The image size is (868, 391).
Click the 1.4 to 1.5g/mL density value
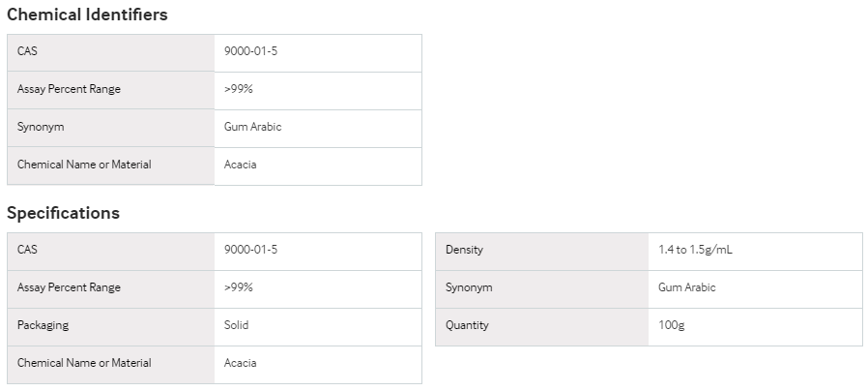(x=695, y=250)
